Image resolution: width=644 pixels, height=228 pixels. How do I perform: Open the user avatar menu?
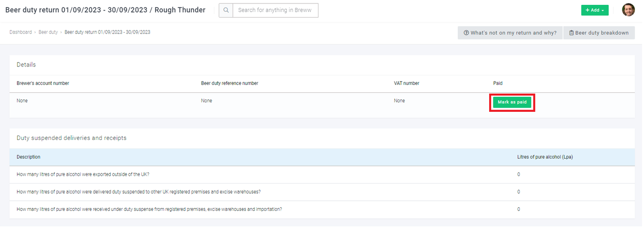point(629,10)
